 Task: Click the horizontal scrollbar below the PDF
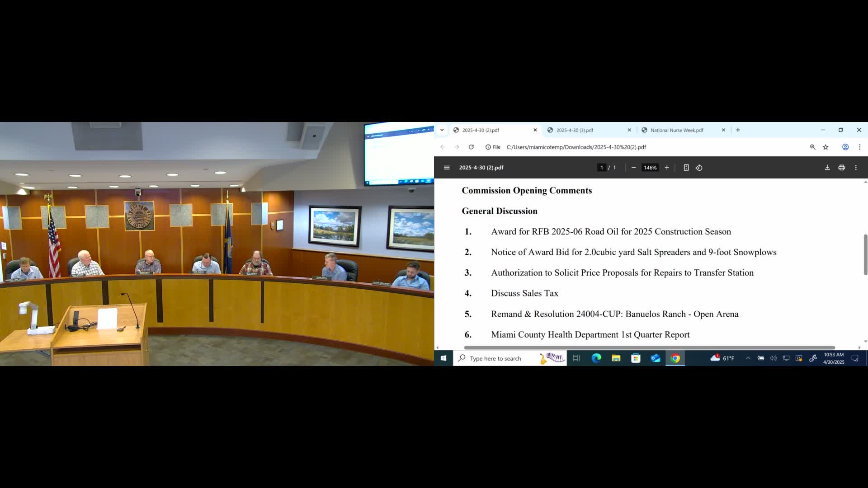649,347
